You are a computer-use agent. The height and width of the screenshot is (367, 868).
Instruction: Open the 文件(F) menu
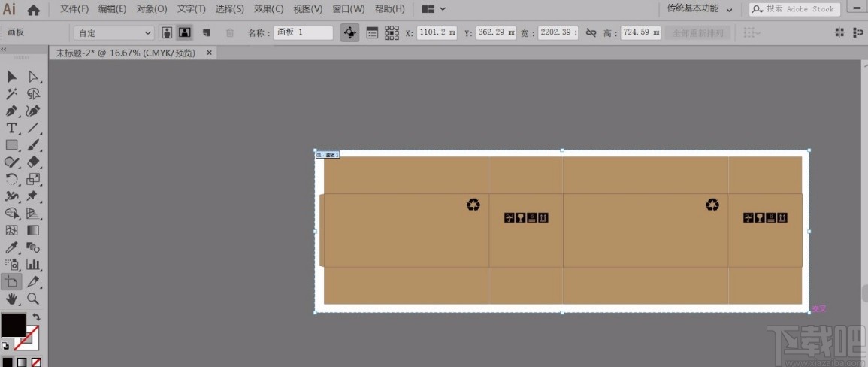pyautogui.click(x=74, y=9)
